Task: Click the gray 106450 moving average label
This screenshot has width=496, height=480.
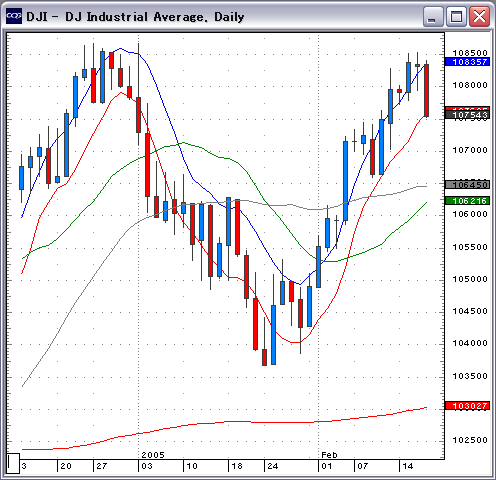Action: [x=468, y=185]
